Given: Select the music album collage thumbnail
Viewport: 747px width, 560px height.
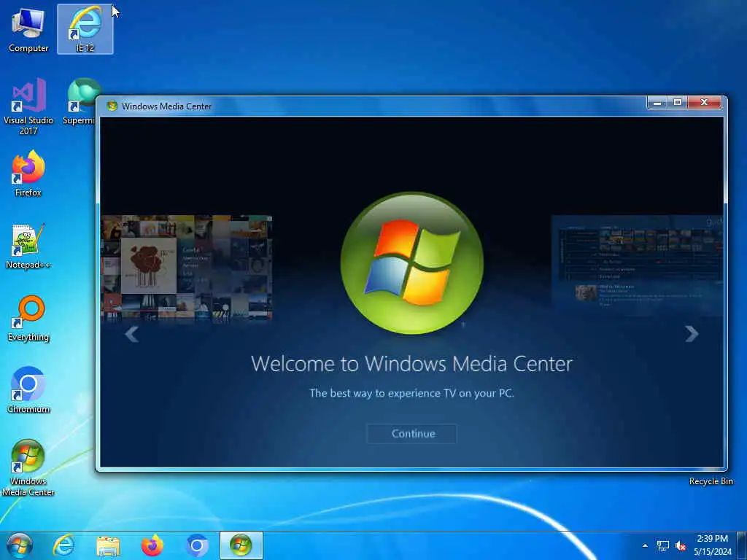Looking at the screenshot, I should point(186,267).
